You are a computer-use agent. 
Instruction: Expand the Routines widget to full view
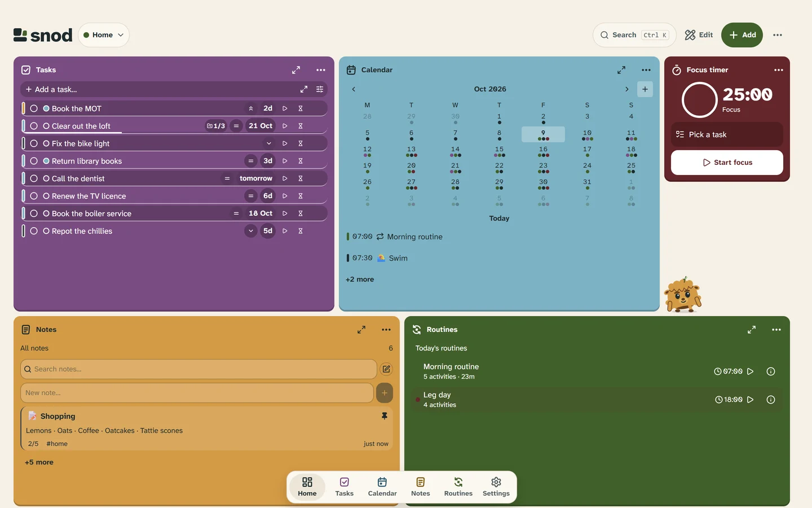(752, 330)
